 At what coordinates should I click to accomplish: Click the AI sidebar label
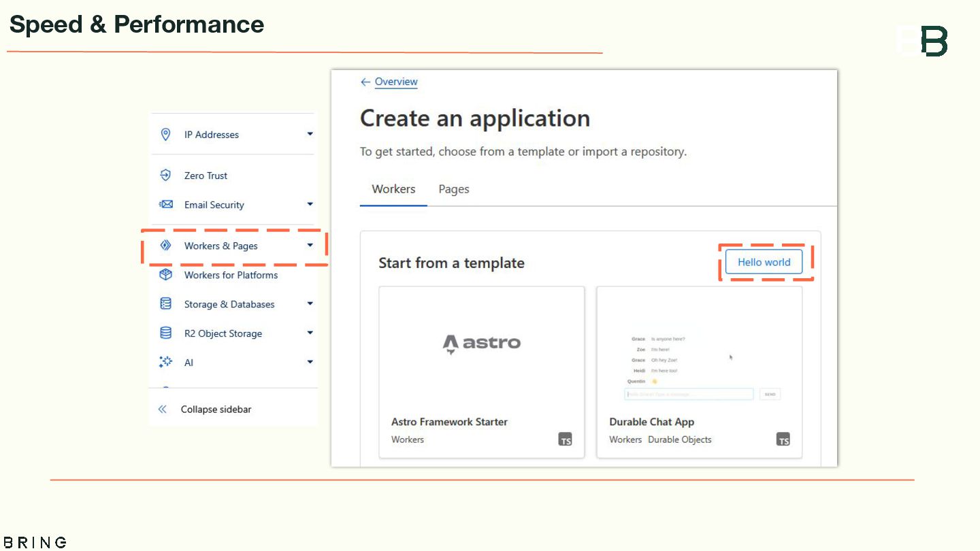189,363
